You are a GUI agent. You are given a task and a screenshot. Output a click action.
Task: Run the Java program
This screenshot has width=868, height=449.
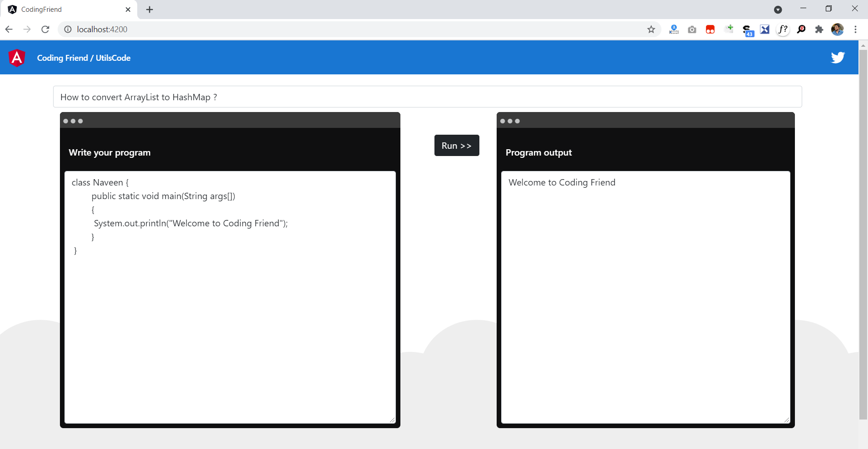click(x=456, y=146)
